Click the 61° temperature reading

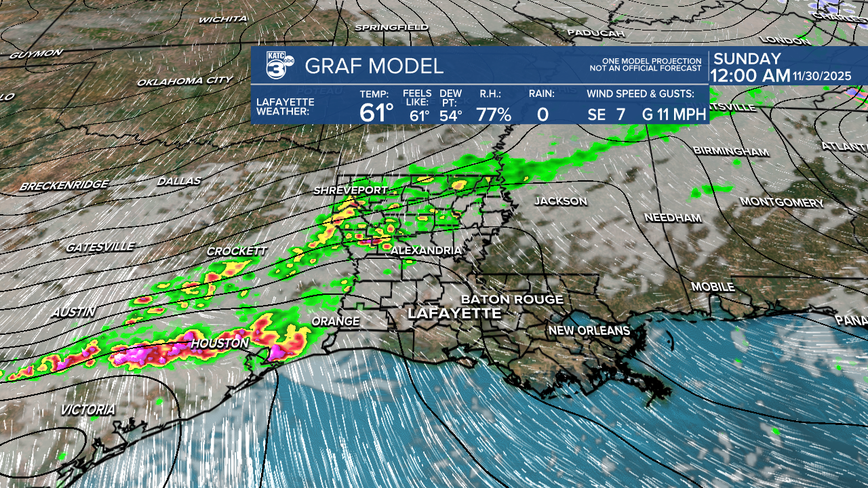[376, 113]
